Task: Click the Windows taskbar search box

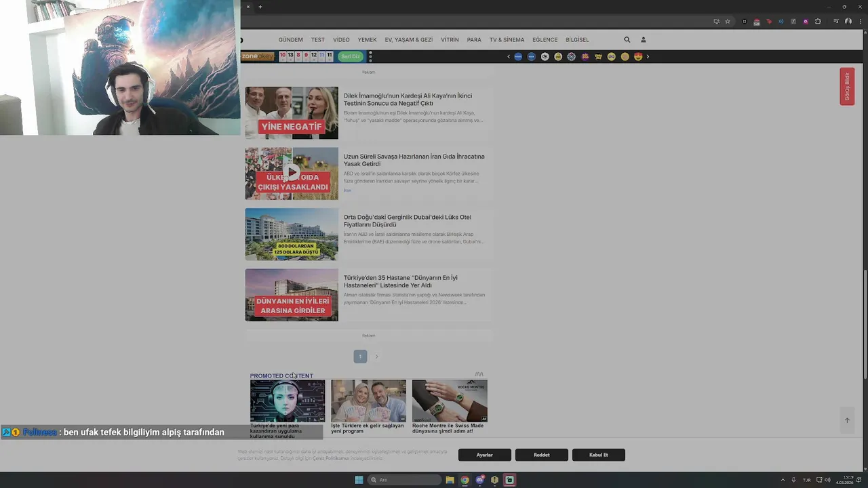Action: [404, 480]
